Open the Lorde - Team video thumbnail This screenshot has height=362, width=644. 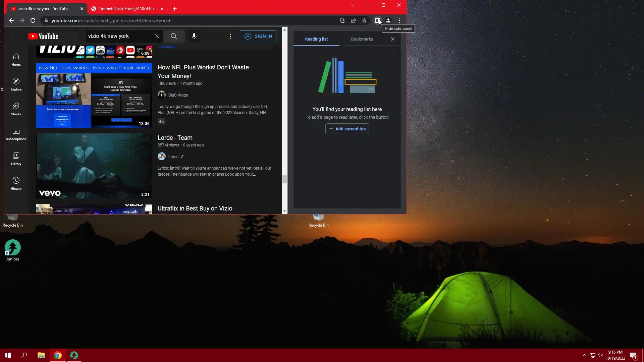94,166
